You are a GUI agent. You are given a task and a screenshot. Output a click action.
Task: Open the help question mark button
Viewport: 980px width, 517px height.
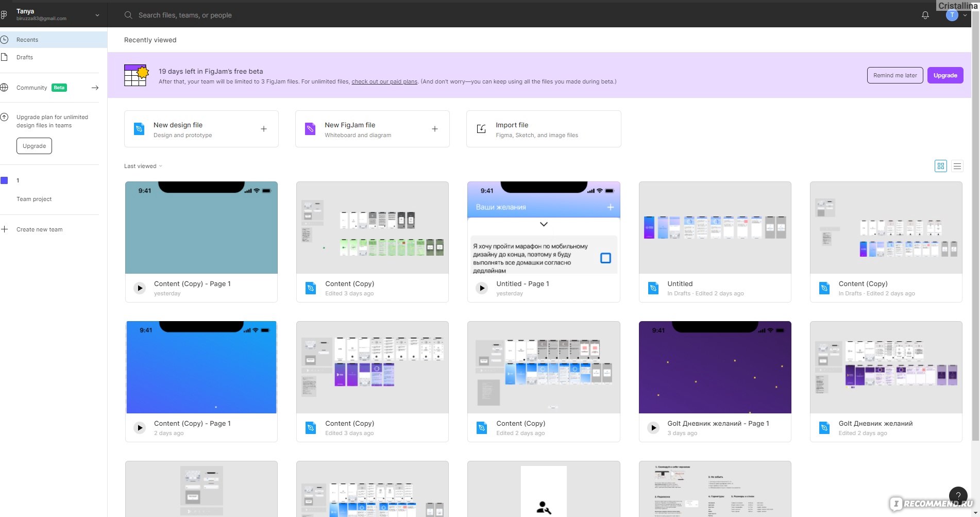coord(958,496)
